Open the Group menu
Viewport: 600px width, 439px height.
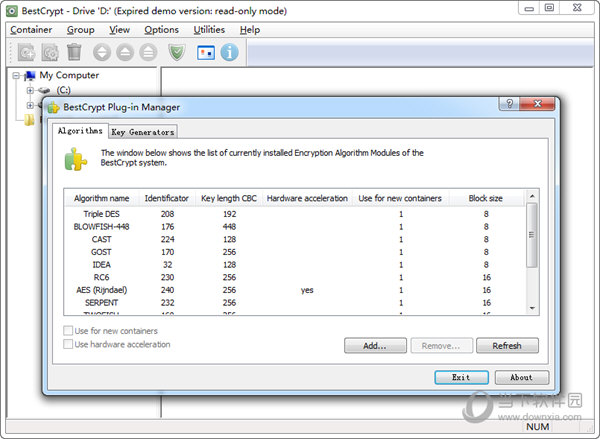tap(80, 30)
